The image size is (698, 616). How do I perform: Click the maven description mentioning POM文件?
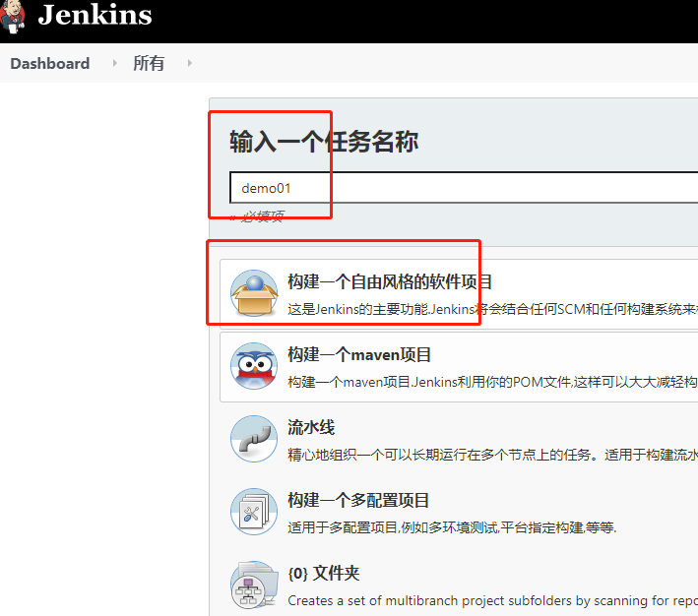[492, 382]
